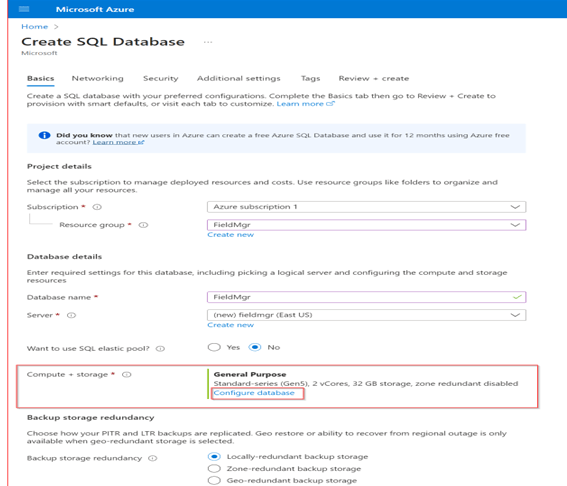The width and height of the screenshot is (567, 486).
Task: Click the Project details heading
Action: [x=59, y=167]
